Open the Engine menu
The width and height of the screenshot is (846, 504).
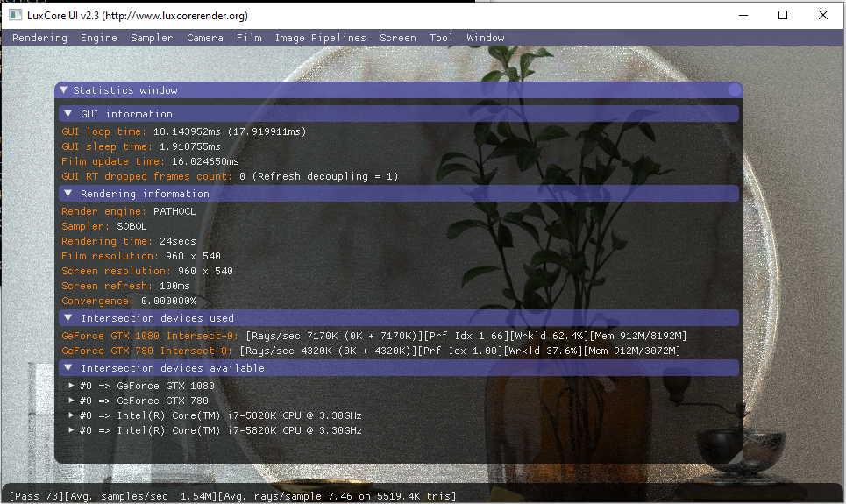pos(98,38)
